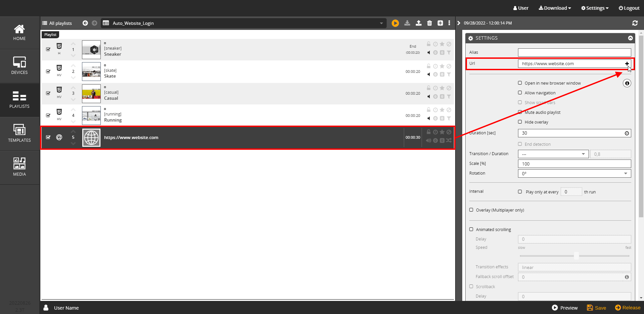The height and width of the screenshot is (314, 644).
Task: Enable the Animated scrolling checkbox
Action: click(471, 229)
